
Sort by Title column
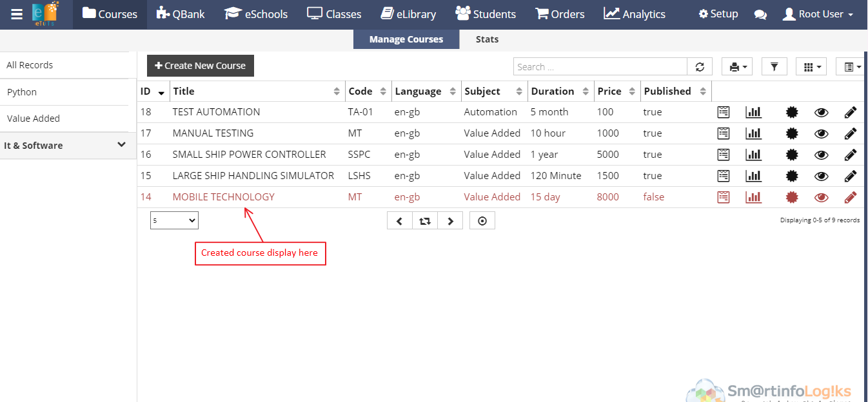click(x=257, y=91)
